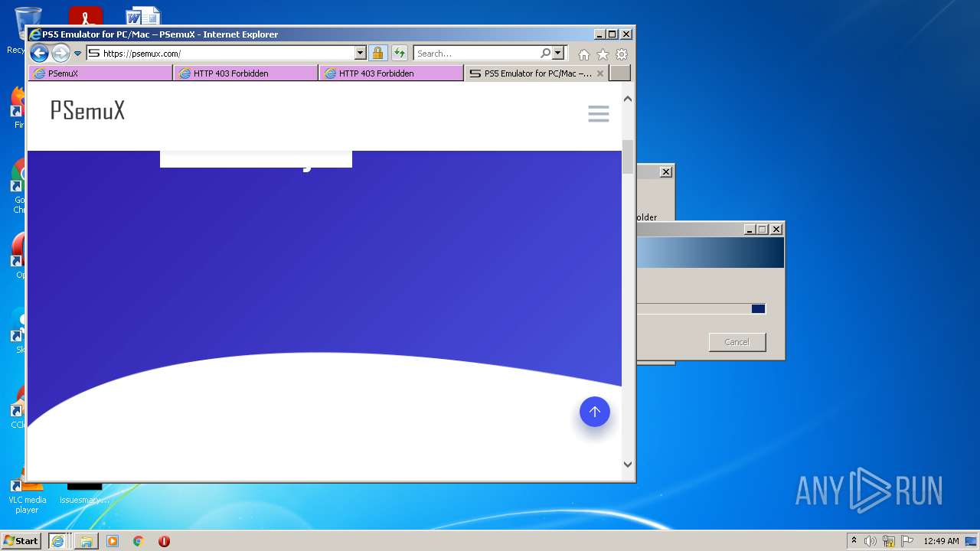
Task: Close the background folder dialog
Action: click(x=666, y=172)
